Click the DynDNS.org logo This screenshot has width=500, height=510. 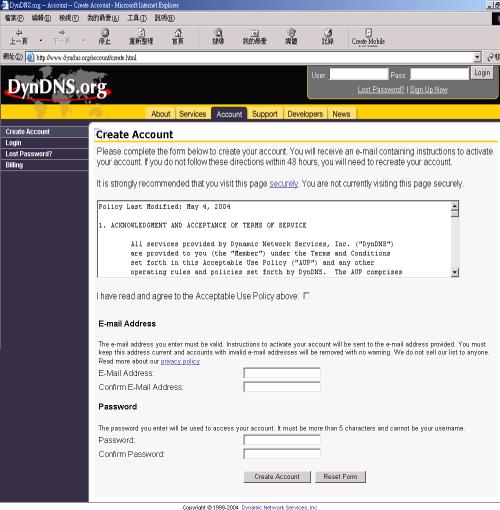[57, 87]
